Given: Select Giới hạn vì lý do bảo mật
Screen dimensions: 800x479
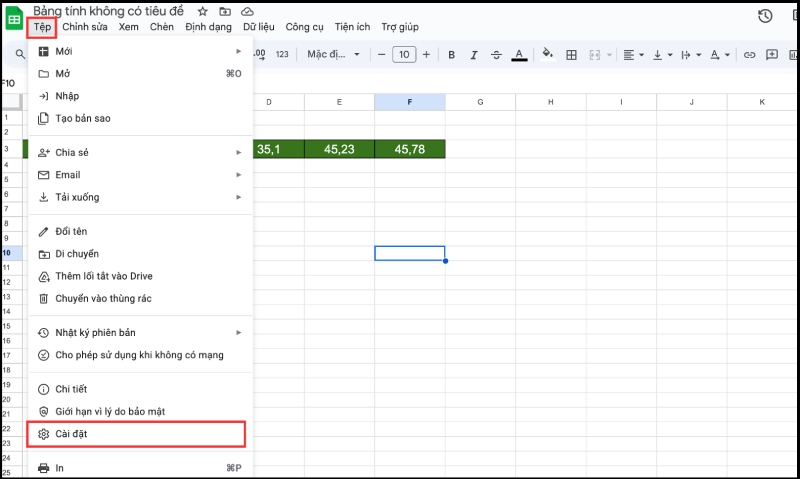Looking at the screenshot, I should [x=140, y=411].
